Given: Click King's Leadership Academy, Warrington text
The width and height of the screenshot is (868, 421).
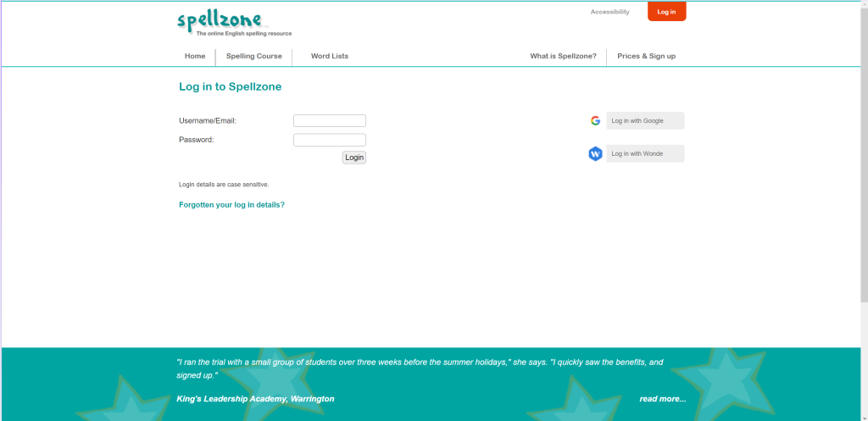Looking at the screenshot, I should pyautogui.click(x=255, y=399).
